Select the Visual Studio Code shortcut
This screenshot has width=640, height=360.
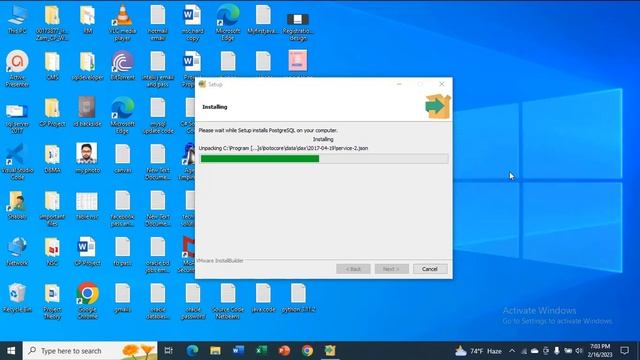(x=17, y=162)
